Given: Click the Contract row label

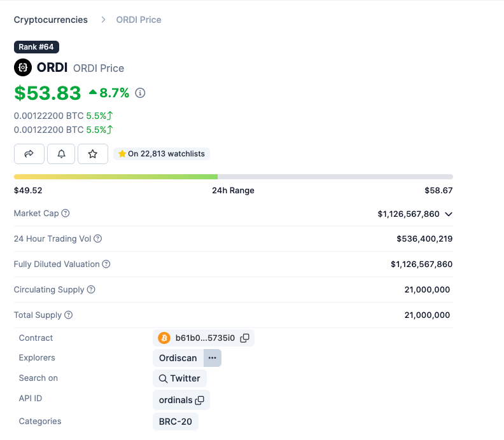Looking at the screenshot, I should (x=36, y=338).
